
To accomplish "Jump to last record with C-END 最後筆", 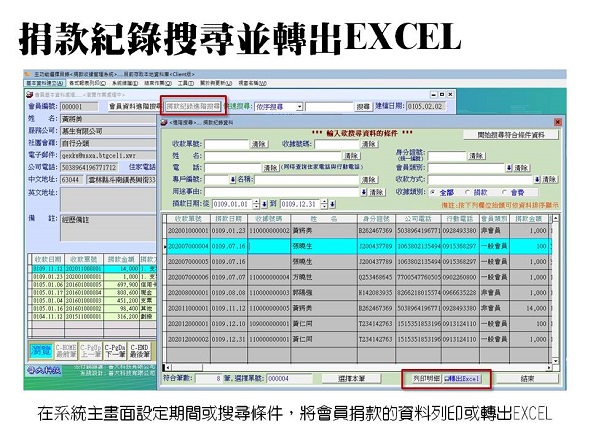I will pyautogui.click(x=140, y=351).
